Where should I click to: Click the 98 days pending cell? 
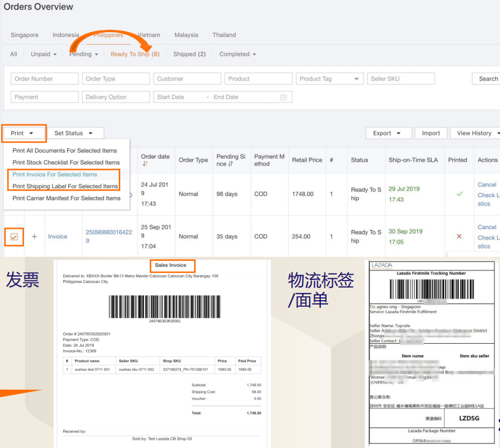coord(227,194)
